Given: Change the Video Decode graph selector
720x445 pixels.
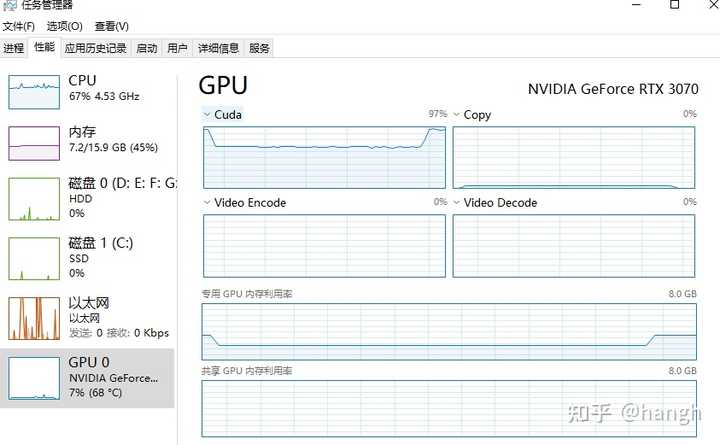Looking at the screenshot, I should pos(458,203).
